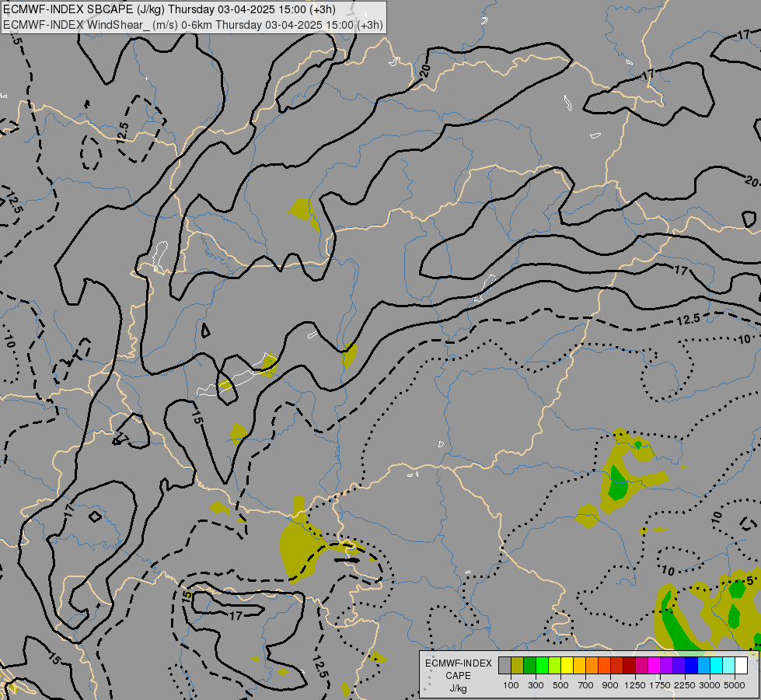Pick the yellow-green legend swatch
This screenshot has height=700, width=761.
pyautogui.click(x=555, y=666)
